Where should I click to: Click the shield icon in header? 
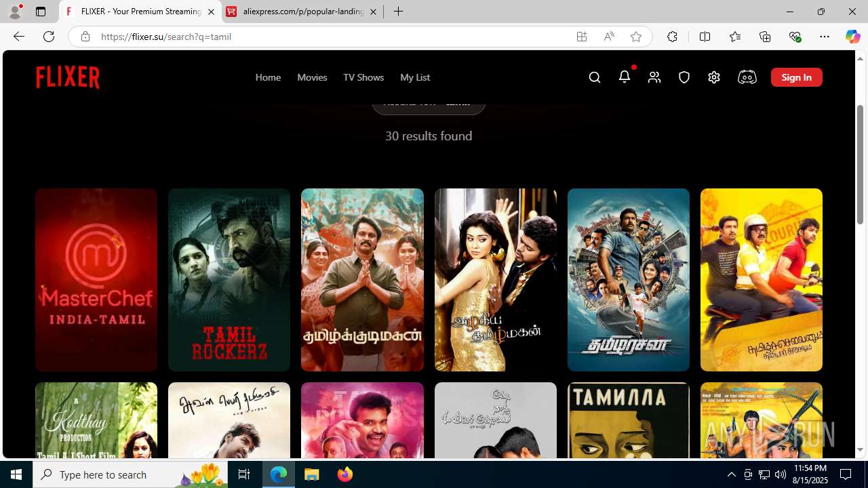[684, 77]
